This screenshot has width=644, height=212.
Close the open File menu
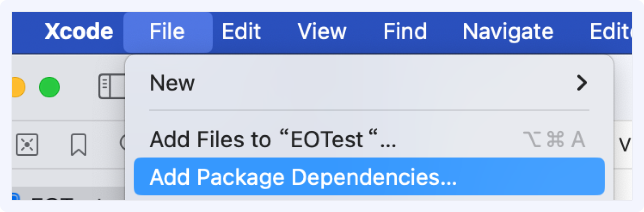(x=168, y=32)
